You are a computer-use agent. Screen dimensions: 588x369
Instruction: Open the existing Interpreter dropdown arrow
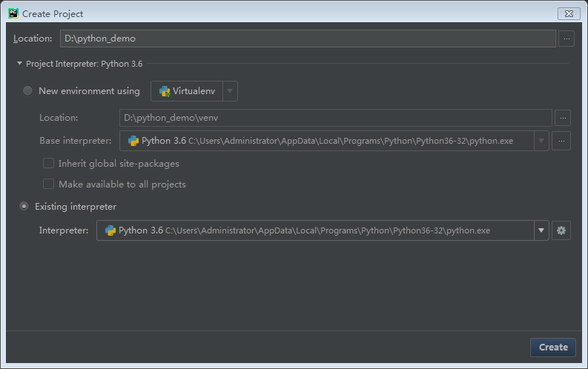[x=541, y=230]
